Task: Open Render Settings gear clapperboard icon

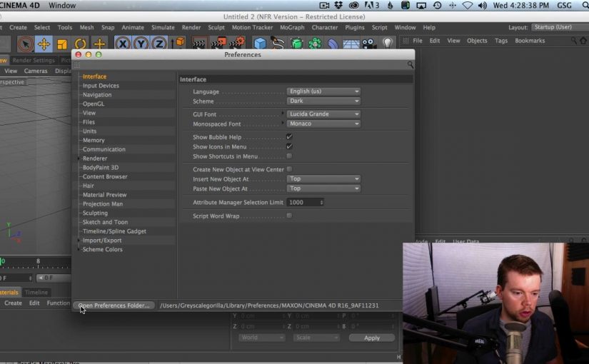Action: (236, 44)
